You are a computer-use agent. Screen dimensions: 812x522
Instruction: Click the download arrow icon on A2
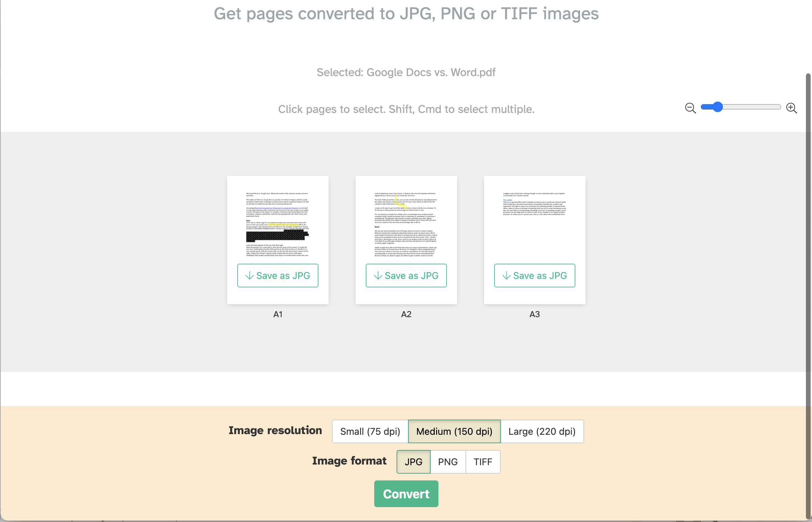[x=378, y=275]
